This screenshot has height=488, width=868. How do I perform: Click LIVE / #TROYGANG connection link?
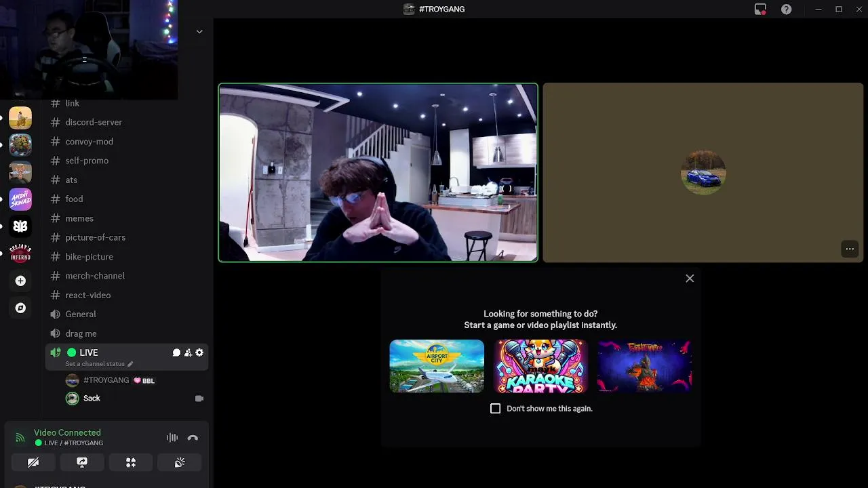74,443
